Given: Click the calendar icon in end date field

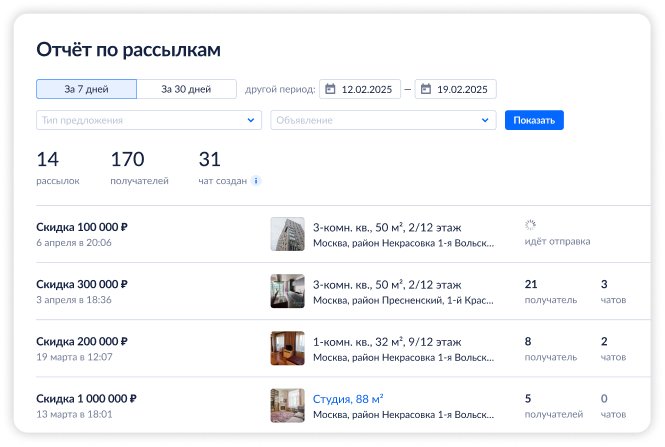Looking at the screenshot, I should [x=426, y=89].
